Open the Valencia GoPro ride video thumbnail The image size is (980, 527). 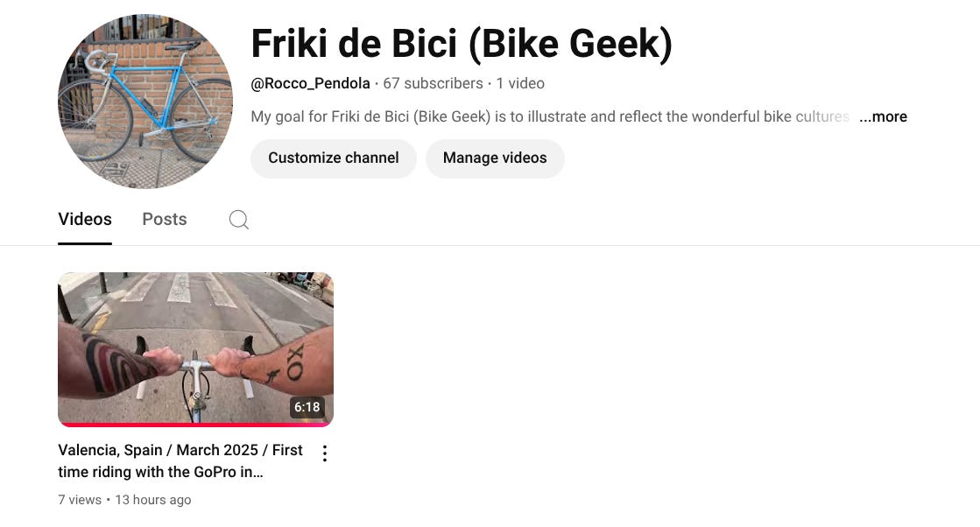[195, 349]
